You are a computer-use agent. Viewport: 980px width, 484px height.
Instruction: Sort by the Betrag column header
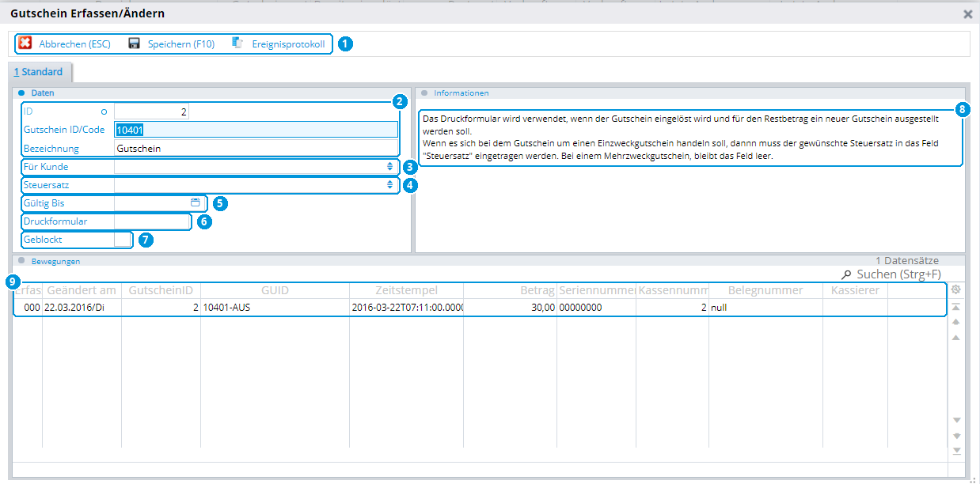(x=510, y=290)
